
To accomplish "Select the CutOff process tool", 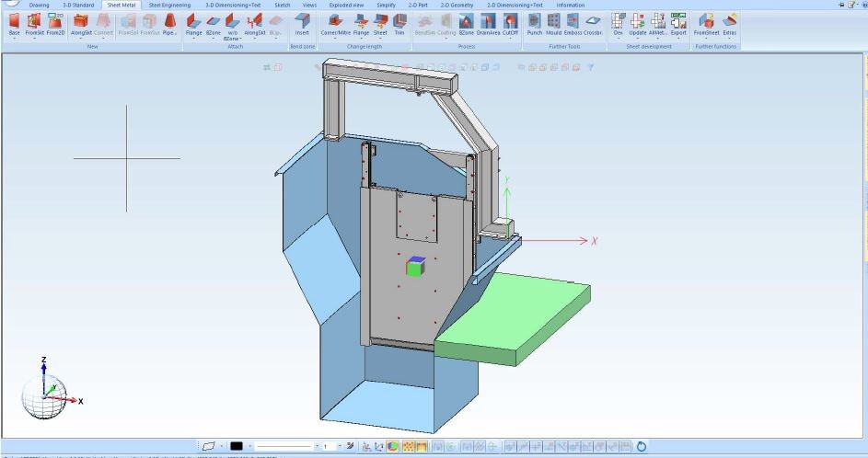I will click(510, 23).
